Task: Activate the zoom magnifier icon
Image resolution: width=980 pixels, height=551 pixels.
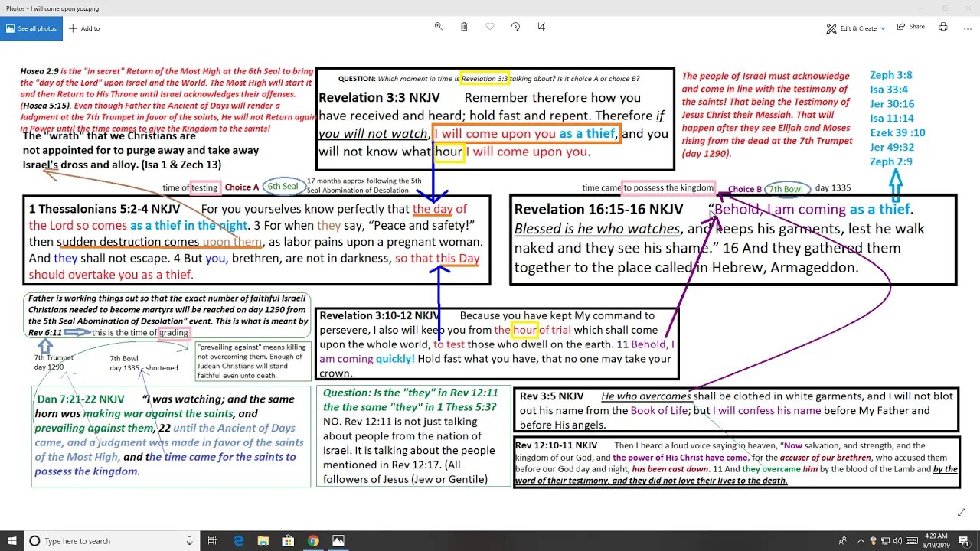Action: click(439, 27)
